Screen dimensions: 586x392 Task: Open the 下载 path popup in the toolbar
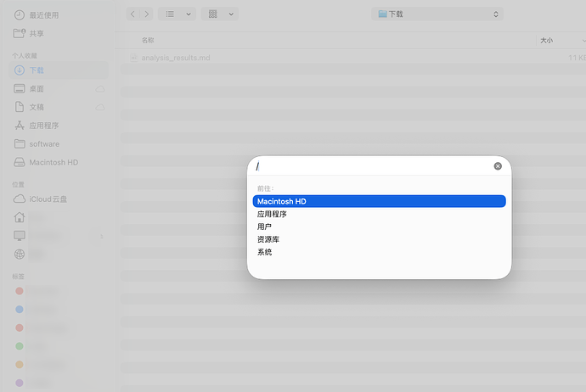[x=437, y=14]
